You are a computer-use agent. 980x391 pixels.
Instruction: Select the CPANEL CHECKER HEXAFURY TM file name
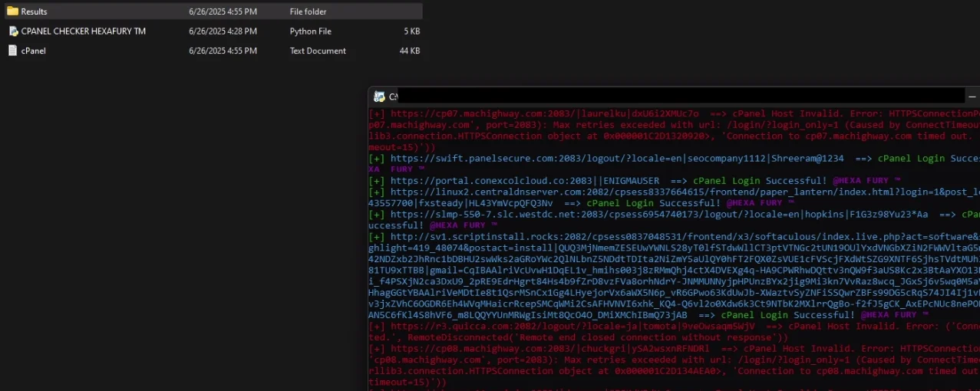tap(83, 31)
